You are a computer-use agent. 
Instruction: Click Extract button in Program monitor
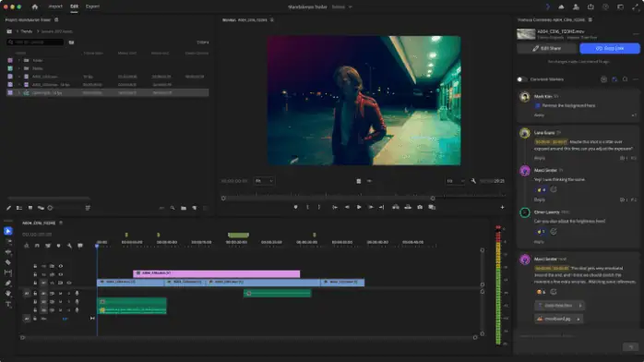click(408, 208)
